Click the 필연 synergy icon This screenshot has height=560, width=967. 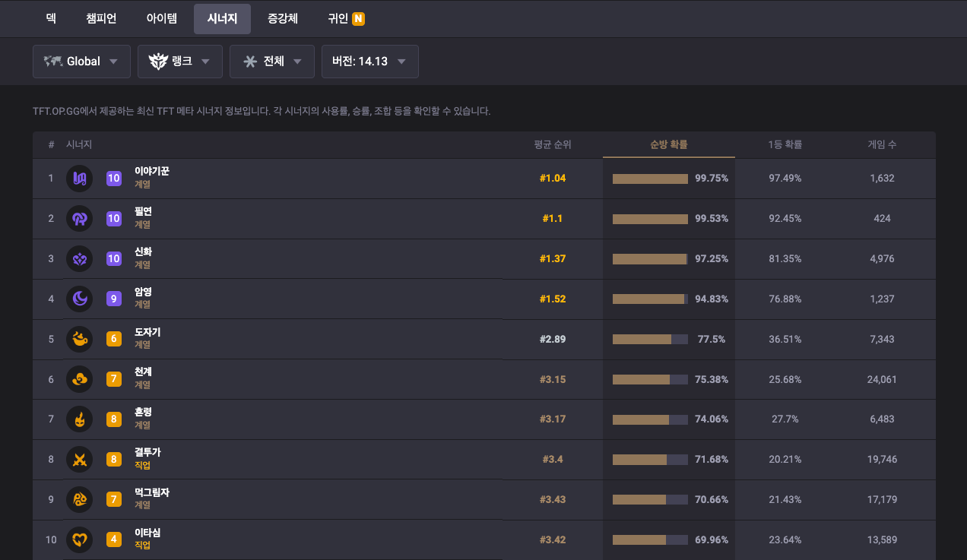tap(79, 219)
